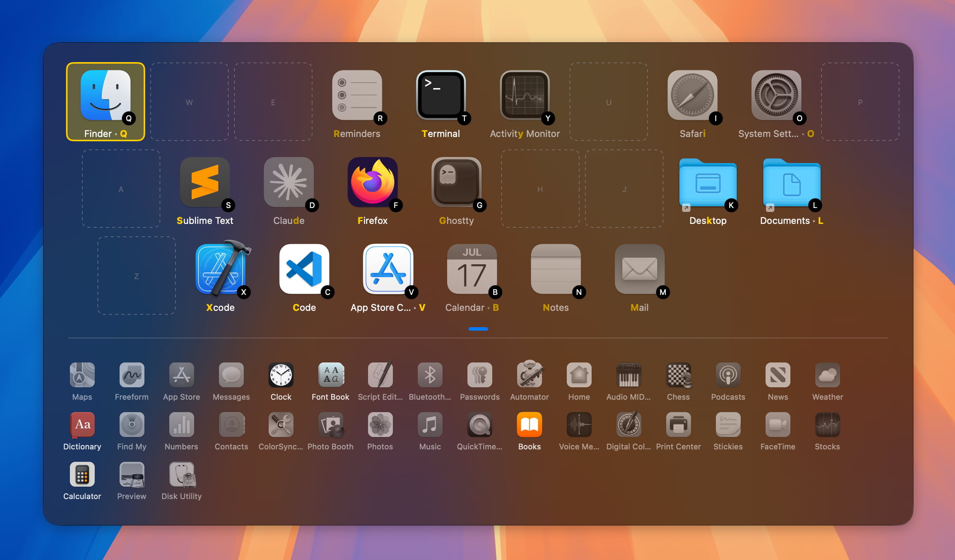The height and width of the screenshot is (560, 955).
Task: Open Calculator from the app list
Action: pos(82,474)
